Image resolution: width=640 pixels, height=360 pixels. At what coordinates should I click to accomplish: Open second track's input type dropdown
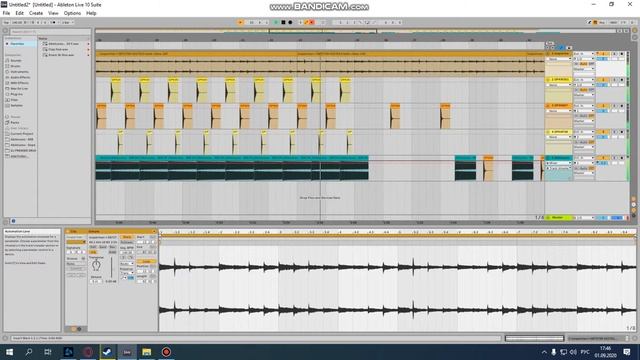584,80
